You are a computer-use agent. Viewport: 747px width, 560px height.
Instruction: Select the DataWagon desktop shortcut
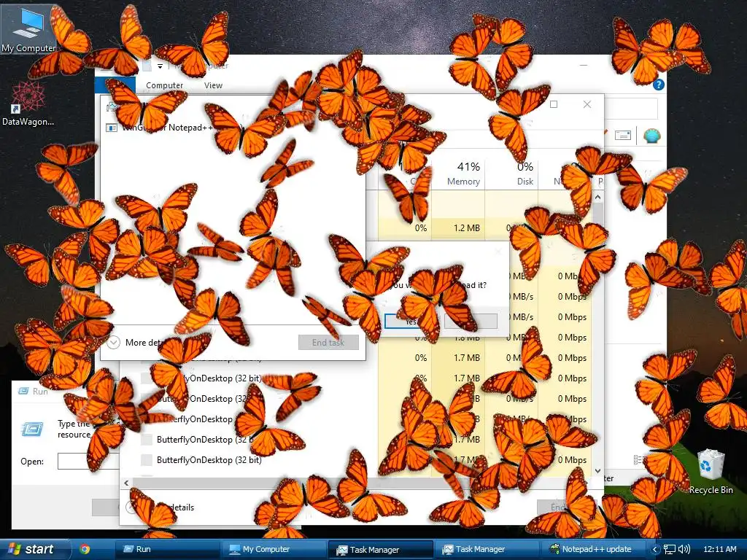pos(28,104)
